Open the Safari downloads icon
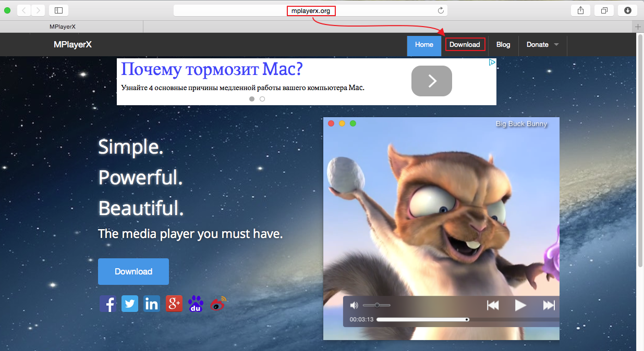Viewport: 644px width, 351px height. point(627,10)
